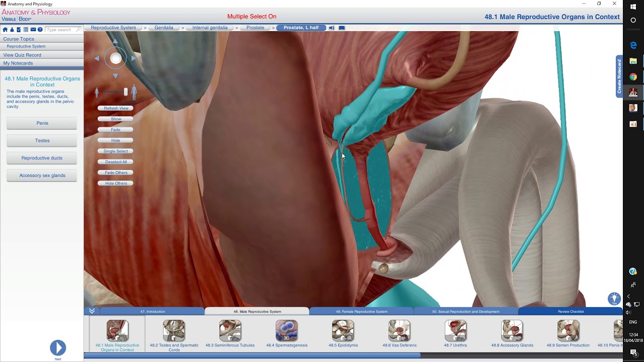This screenshot has width=644, height=362.
Task: Click Hide Others button
Action: coord(116,183)
